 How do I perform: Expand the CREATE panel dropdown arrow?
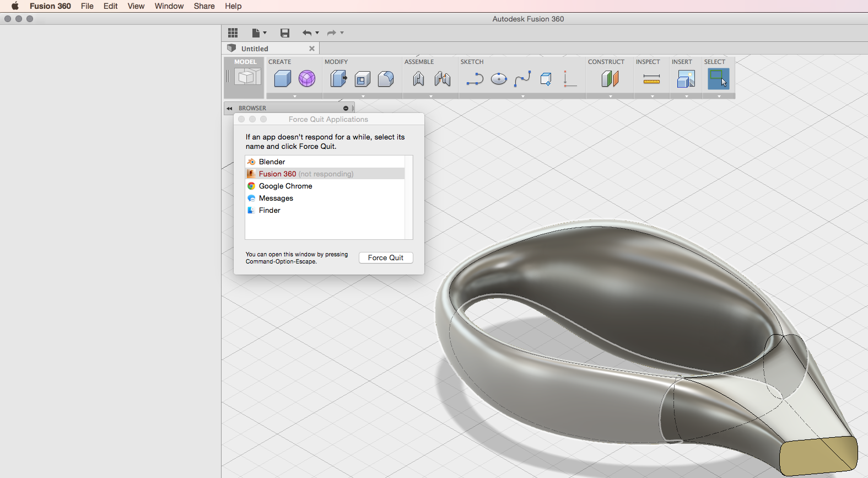pos(295,96)
